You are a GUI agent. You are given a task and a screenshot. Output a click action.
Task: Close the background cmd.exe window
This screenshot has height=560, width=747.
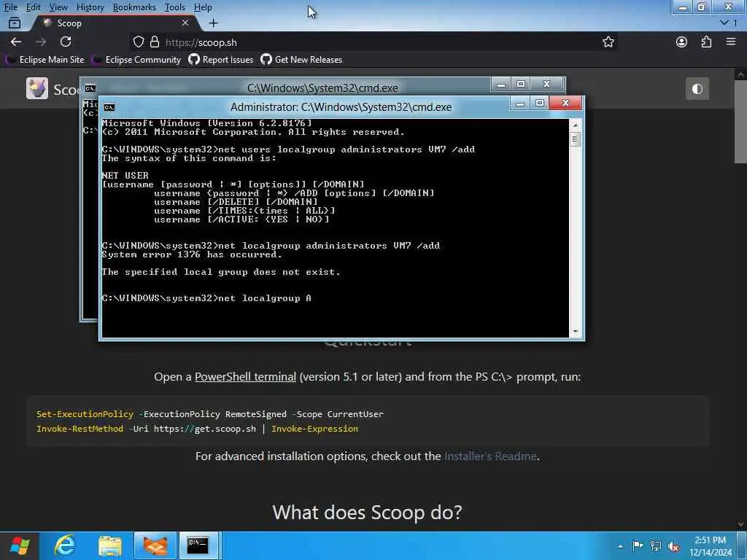point(547,85)
